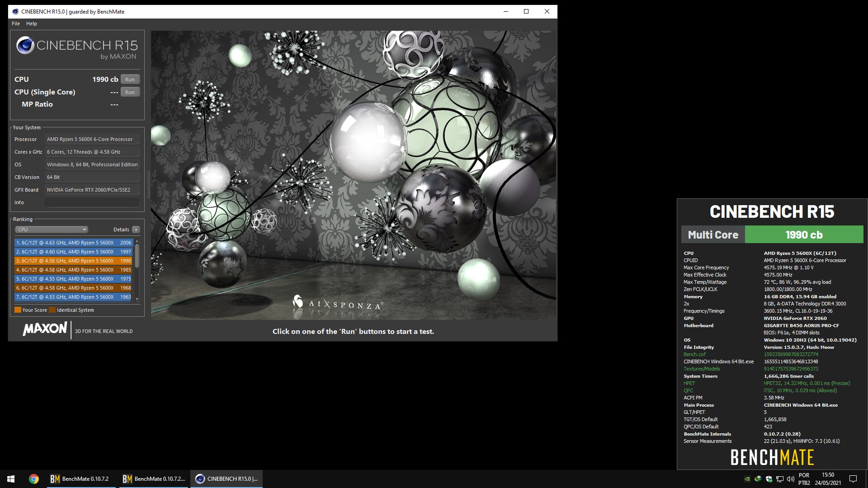The image size is (868, 488).
Task: Select ranking row 4 scoring 1985
Action: (74, 270)
